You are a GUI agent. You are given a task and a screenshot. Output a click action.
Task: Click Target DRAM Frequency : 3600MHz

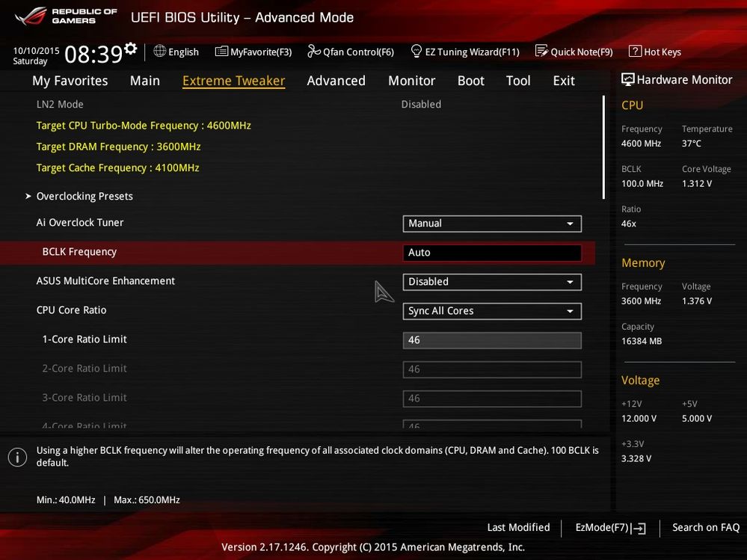[119, 147]
